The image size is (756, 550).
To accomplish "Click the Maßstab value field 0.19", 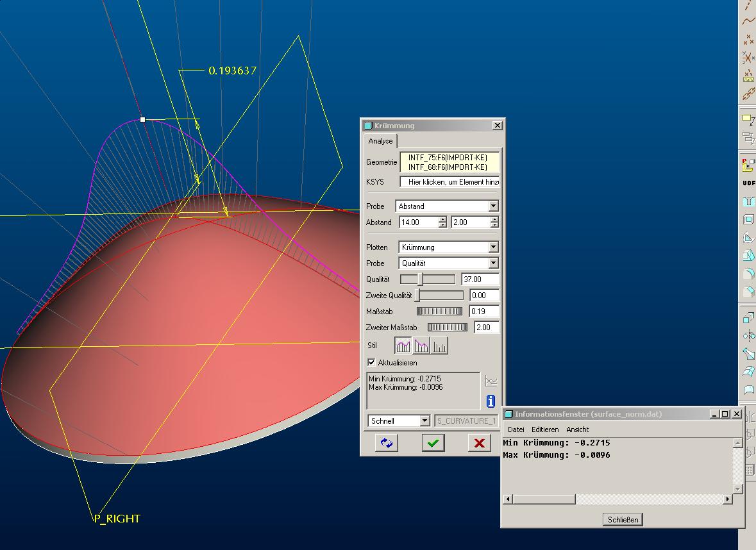I will pos(484,312).
